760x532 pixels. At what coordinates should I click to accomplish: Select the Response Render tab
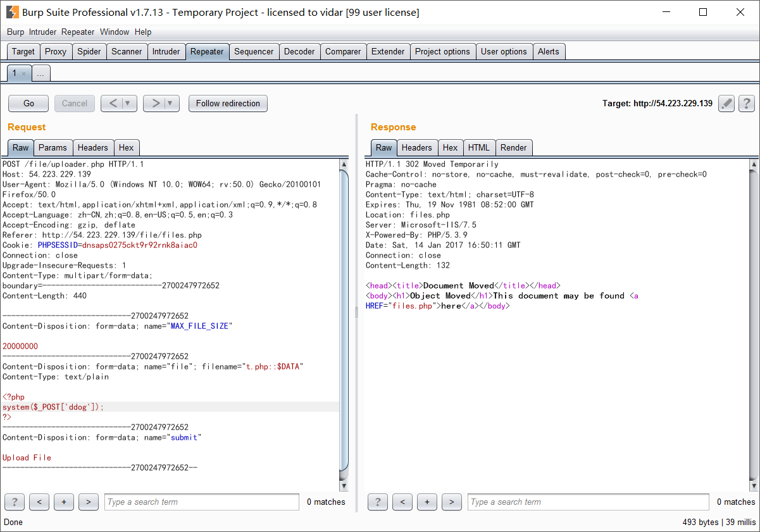tap(514, 147)
